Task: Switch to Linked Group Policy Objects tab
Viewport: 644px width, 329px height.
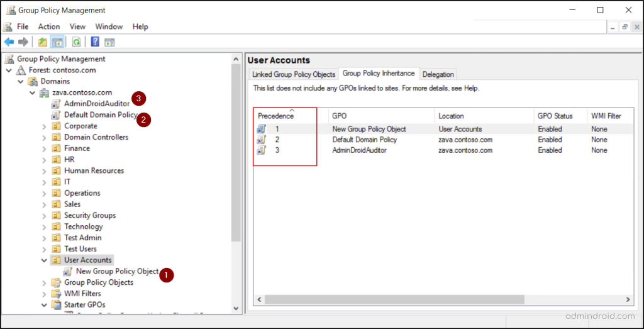Action: 294,74
